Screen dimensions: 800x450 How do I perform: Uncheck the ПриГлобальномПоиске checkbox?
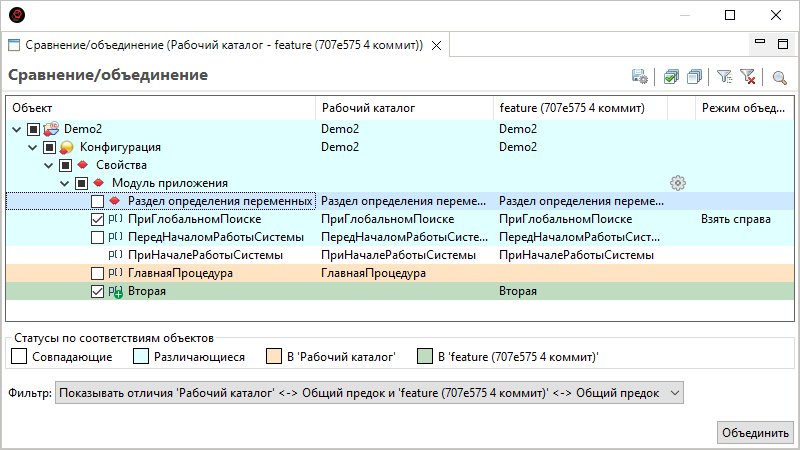(97, 219)
